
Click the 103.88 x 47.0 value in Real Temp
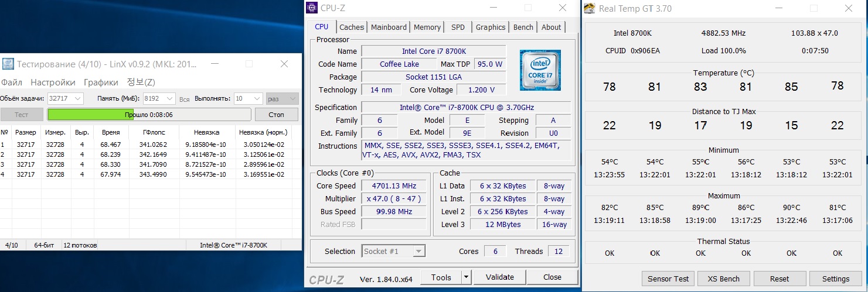[815, 33]
